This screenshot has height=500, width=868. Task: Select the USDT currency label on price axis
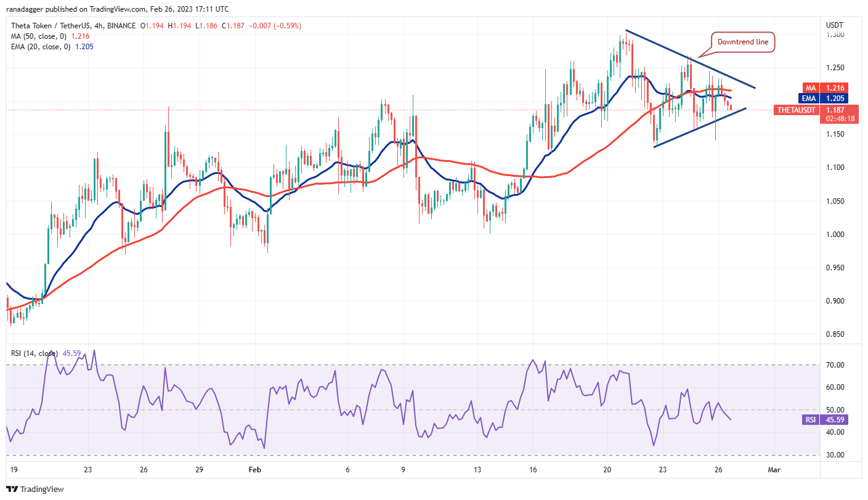click(x=835, y=25)
